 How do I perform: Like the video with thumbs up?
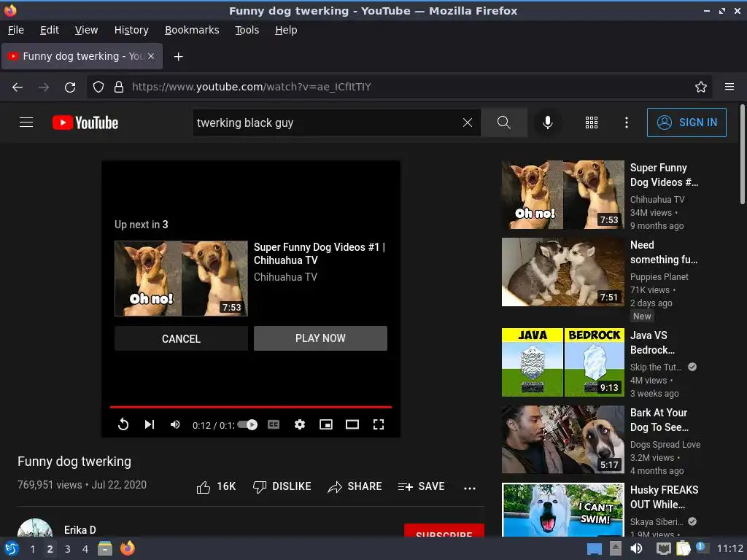tap(216, 486)
